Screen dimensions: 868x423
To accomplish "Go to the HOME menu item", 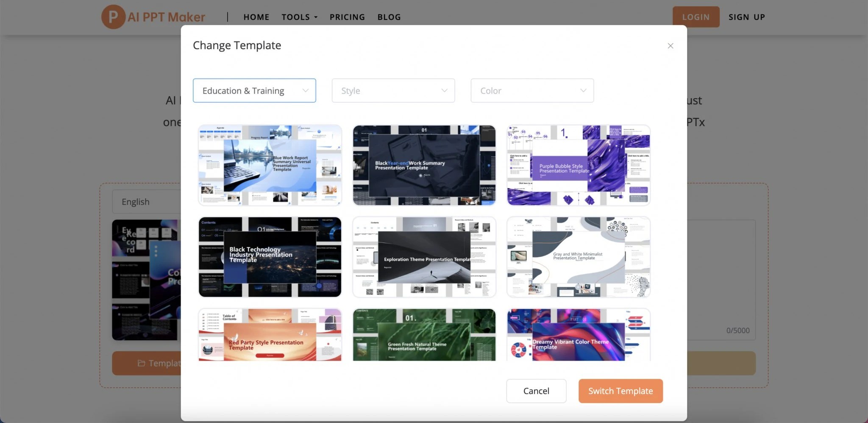I will 256,17.
